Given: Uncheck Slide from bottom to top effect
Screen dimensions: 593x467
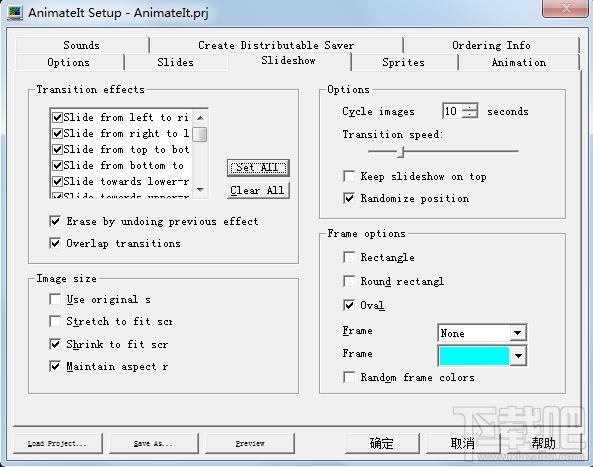Looking at the screenshot, I should [57, 165].
